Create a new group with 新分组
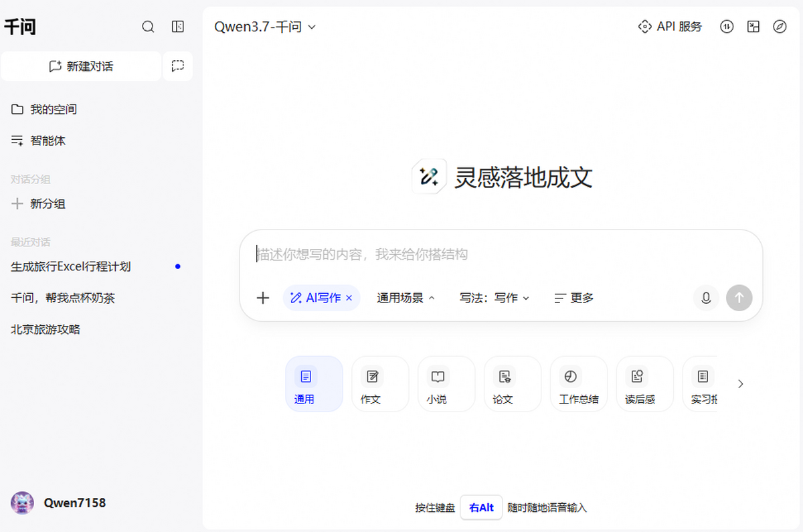This screenshot has width=803, height=532. pos(38,203)
